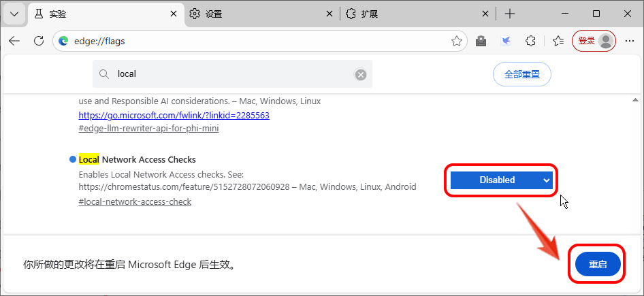
Task: Click the 重启 restart button
Action: [x=598, y=264]
